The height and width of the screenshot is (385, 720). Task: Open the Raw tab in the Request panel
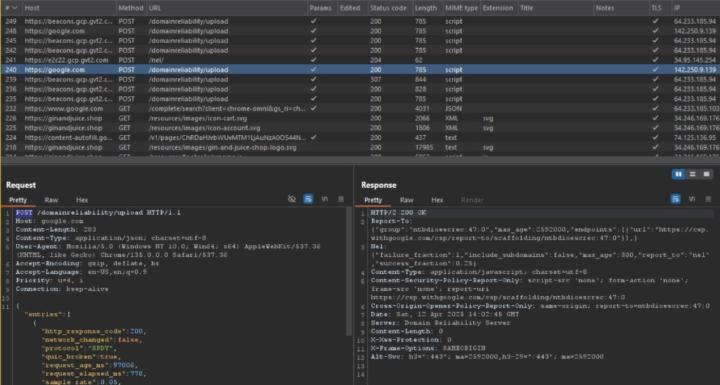point(51,200)
